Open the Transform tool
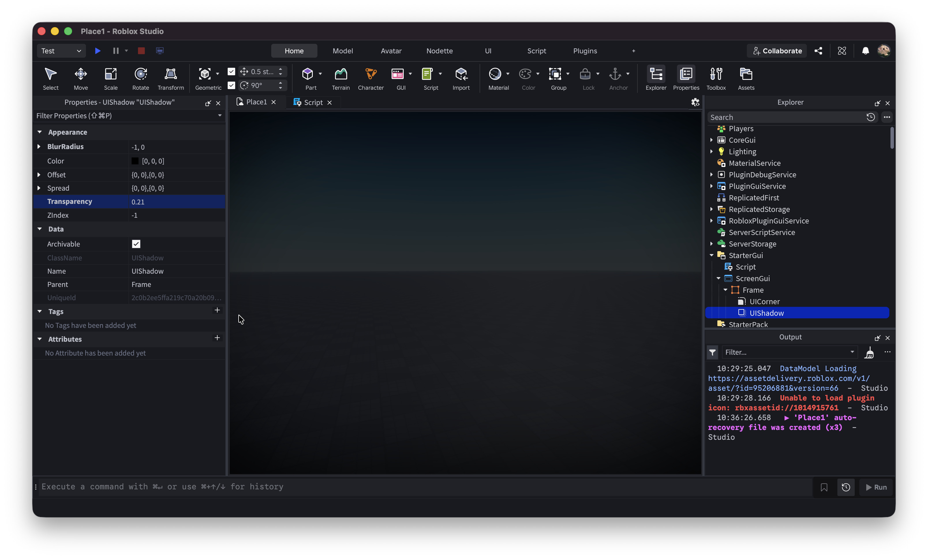 pyautogui.click(x=171, y=79)
